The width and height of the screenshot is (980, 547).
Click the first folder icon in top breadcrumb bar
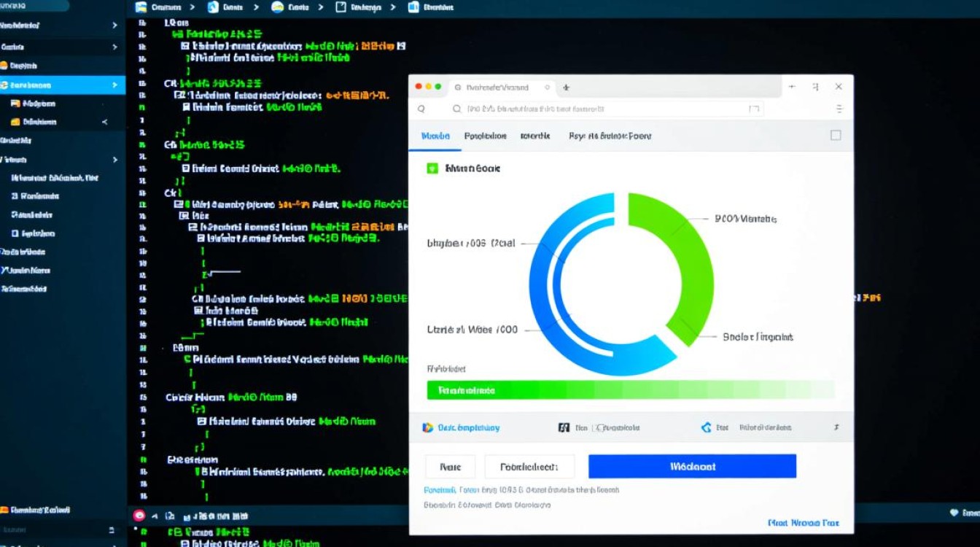coord(141,7)
